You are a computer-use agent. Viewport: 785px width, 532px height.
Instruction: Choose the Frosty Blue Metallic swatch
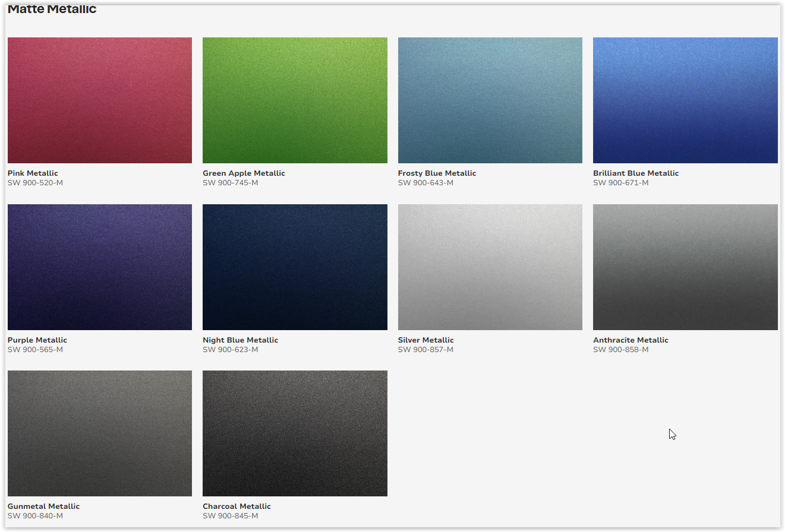coord(490,100)
